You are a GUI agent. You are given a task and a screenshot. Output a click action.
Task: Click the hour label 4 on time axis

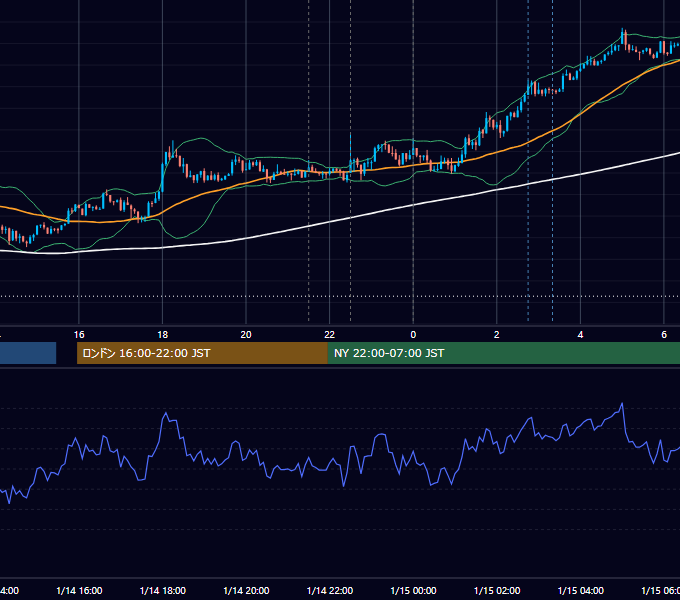(580, 335)
